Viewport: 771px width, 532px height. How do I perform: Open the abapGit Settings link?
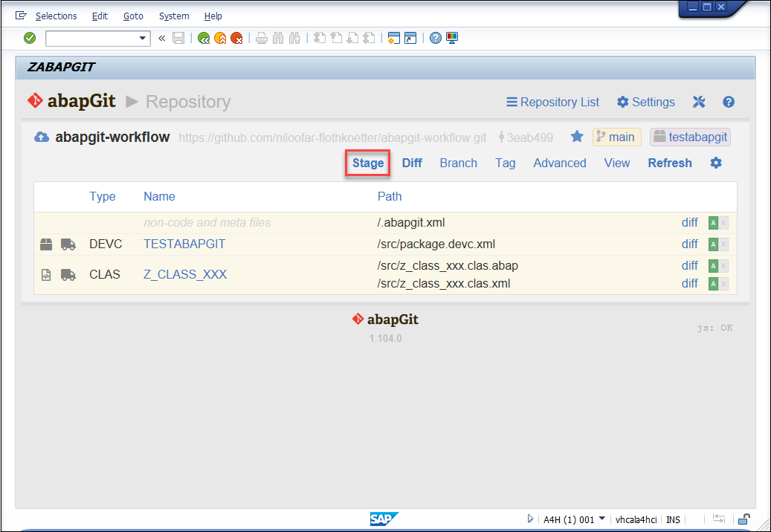(x=645, y=103)
